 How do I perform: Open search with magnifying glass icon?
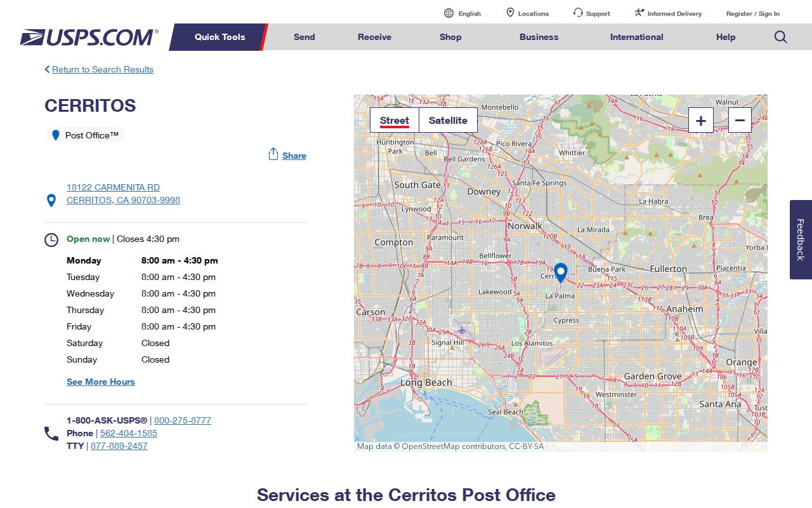781,37
